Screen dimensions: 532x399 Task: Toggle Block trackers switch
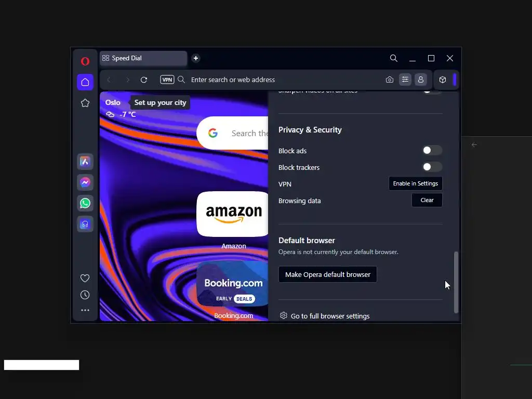pyautogui.click(x=432, y=167)
